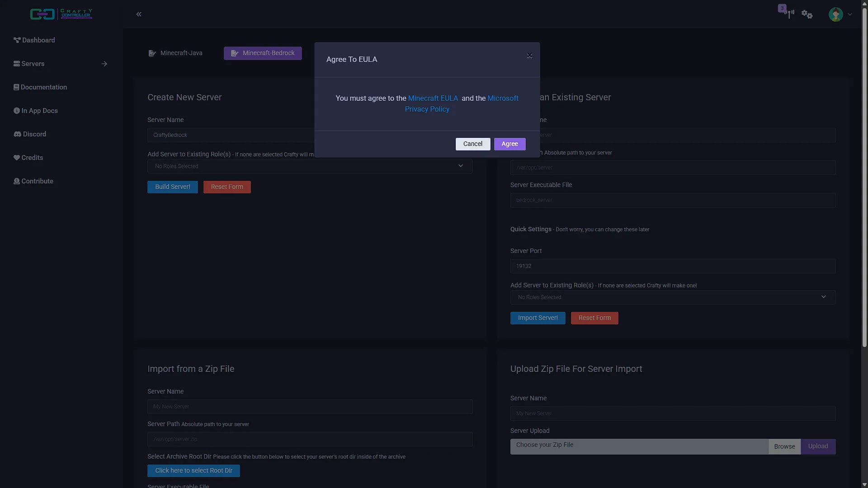
Task: Click the Discord logo icon in sidebar
Action: (18, 134)
